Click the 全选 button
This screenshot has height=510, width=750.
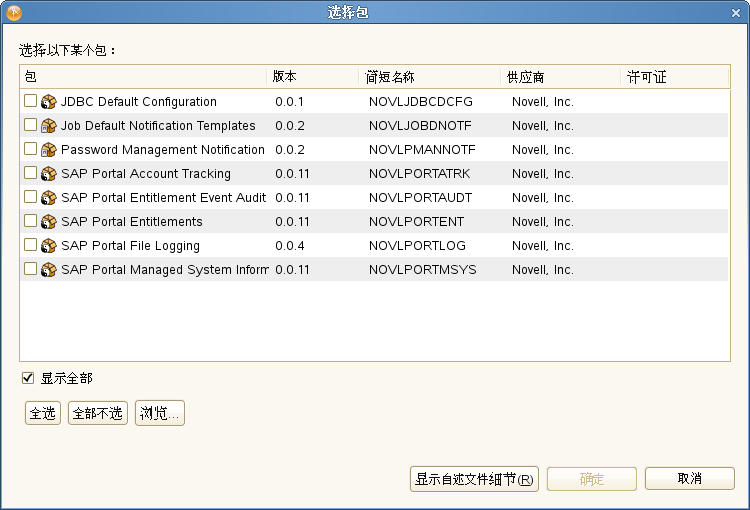tap(43, 413)
